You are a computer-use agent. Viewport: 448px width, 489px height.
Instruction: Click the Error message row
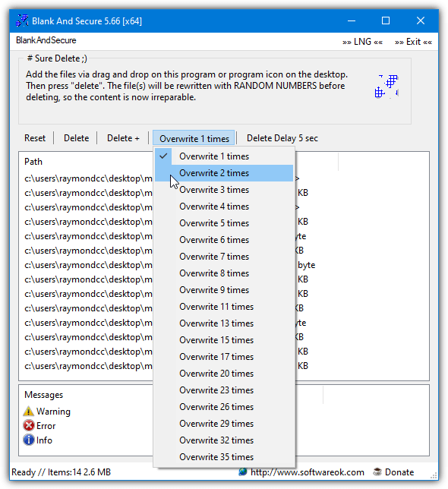tap(39, 426)
